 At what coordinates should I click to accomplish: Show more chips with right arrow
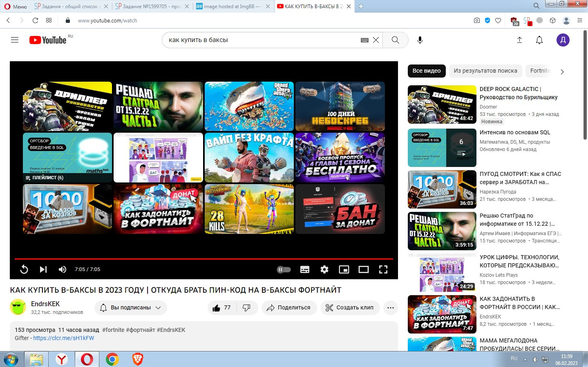tap(562, 71)
